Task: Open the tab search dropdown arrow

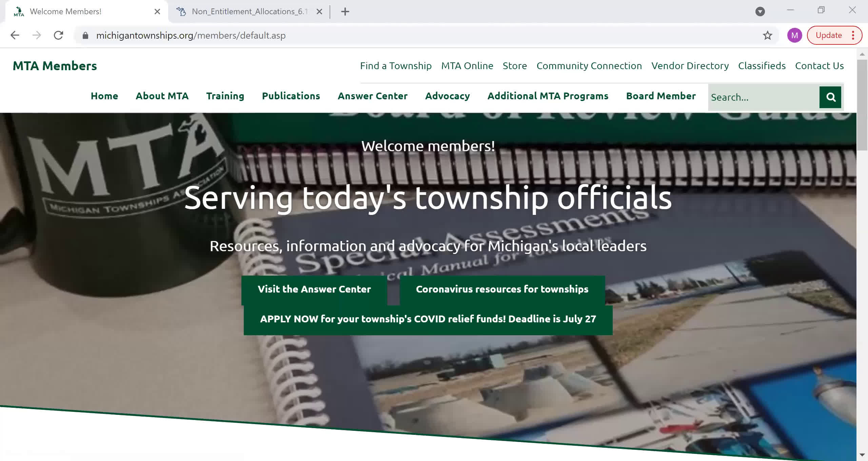Action: tap(760, 12)
